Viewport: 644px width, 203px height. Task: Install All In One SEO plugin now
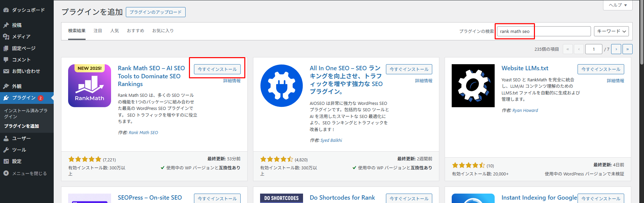coord(409,69)
